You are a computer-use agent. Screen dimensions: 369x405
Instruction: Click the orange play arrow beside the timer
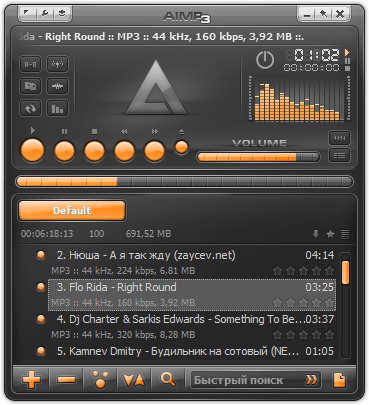(347, 52)
